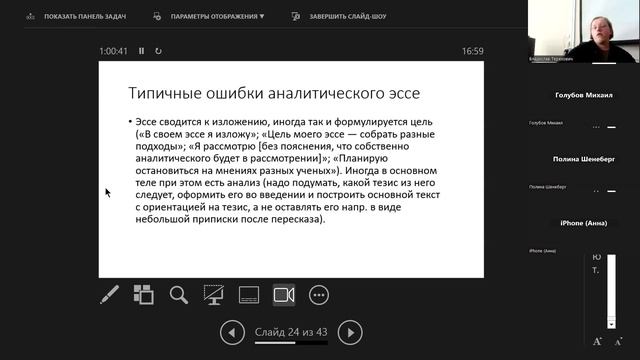Go to the previous slide
The height and width of the screenshot is (360, 640).
pyautogui.click(x=232, y=332)
